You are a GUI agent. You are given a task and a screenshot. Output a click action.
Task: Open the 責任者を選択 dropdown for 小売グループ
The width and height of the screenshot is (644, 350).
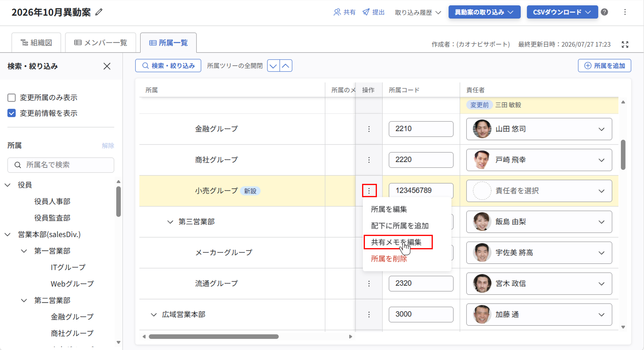click(539, 191)
